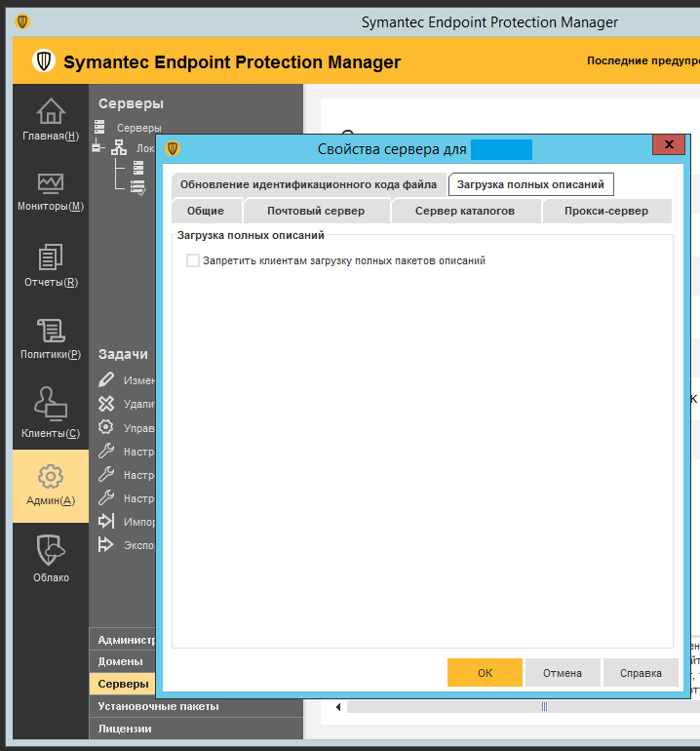Image resolution: width=700 pixels, height=751 pixels.
Task: Click the export arrow task icon (Экспо...)
Action: point(106,544)
